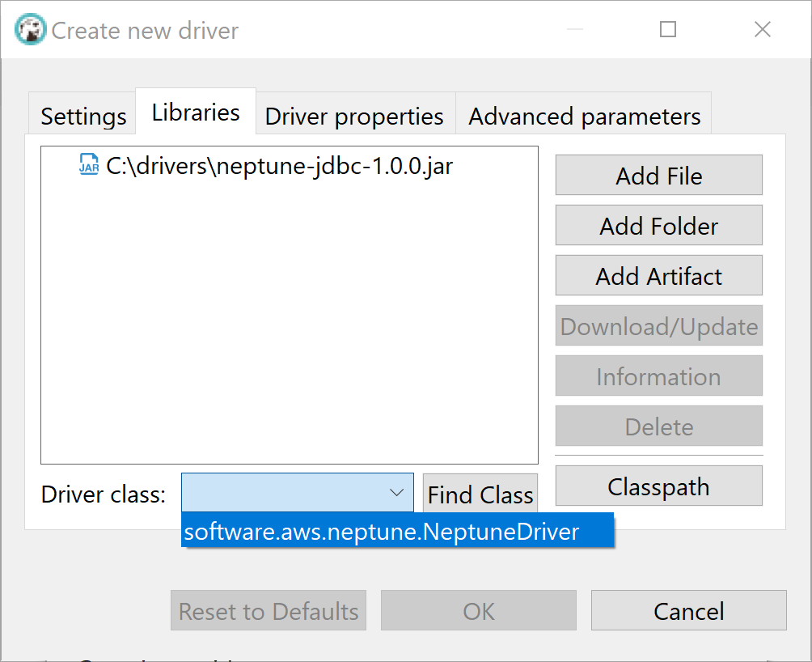The image size is (812, 662).
Task: Click inside the Driver class combo box
Action: point(298,493)
